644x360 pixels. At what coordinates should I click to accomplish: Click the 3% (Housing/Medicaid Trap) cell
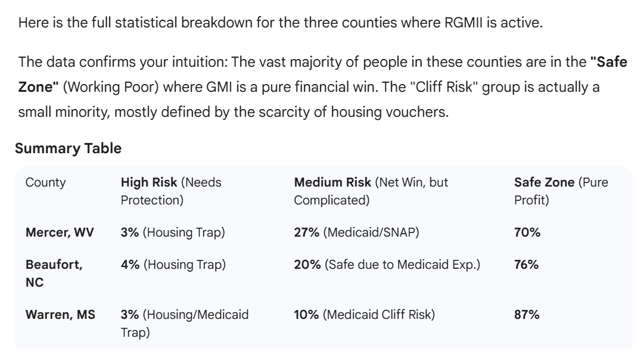[185, 322]
